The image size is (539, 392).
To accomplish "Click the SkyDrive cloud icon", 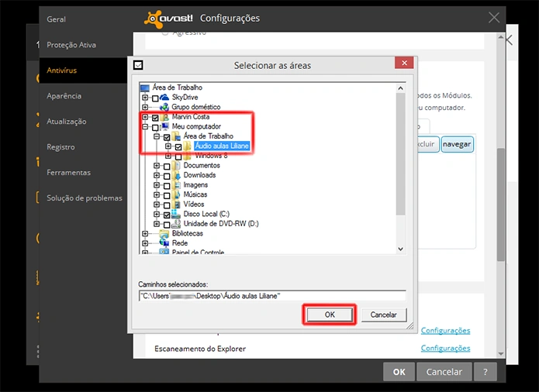I will pyautogui.click(x=164, y=98).
